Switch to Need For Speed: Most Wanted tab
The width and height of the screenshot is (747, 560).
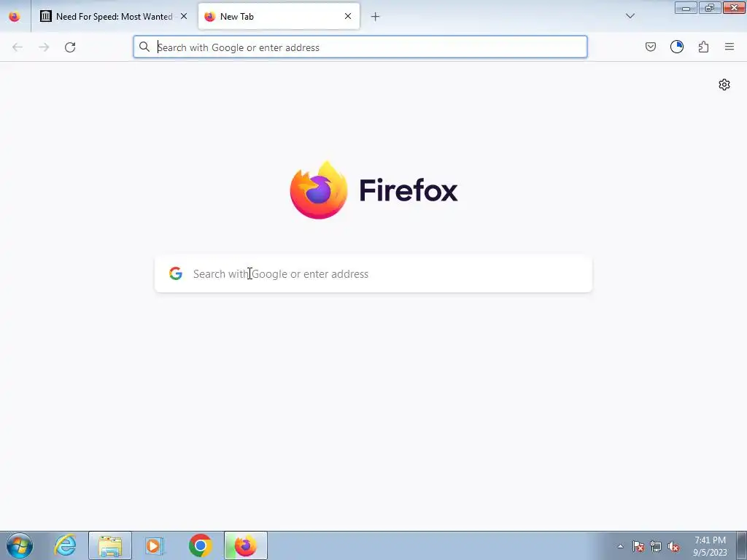coord(115,17)
